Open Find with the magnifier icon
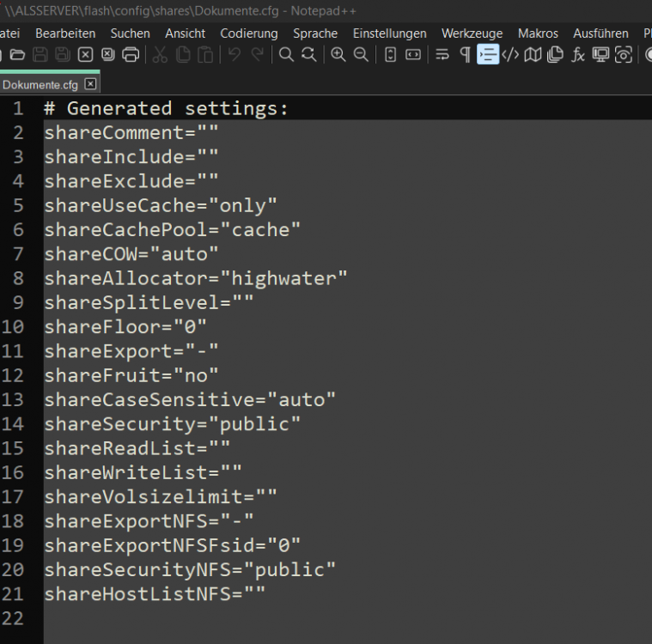 pos(286,54)
